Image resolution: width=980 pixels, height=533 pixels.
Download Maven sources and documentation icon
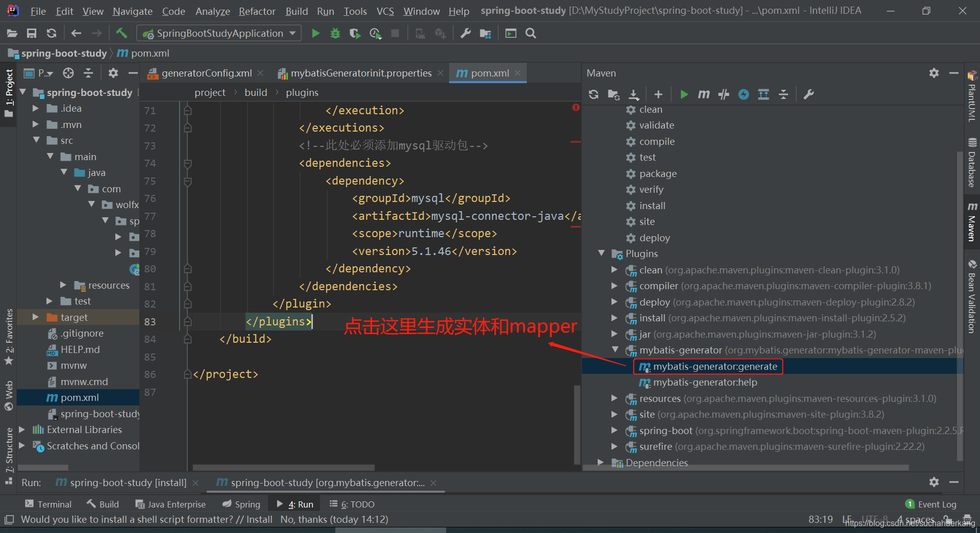[x=633, y=94]
